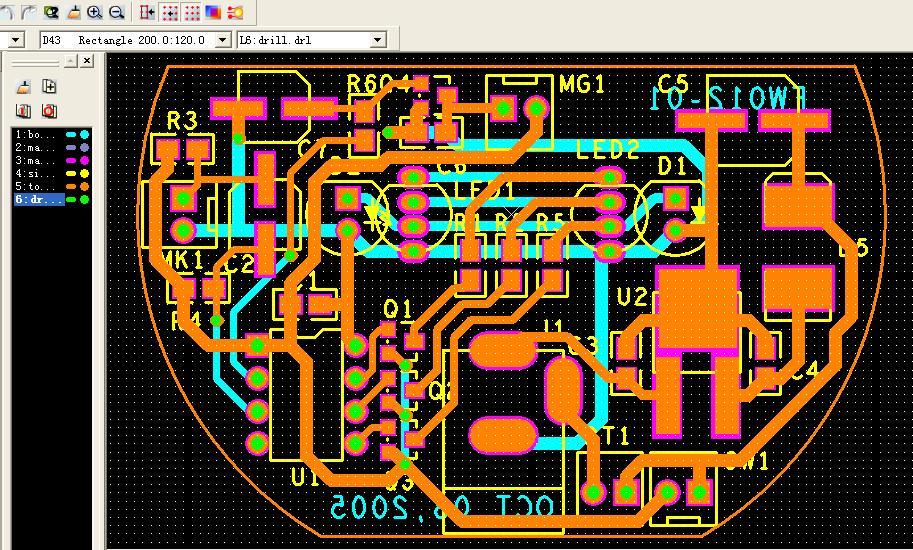Screen dimensions: 913x550
Task: Click green round swatch for layer 6
Action: coord(84,200)
